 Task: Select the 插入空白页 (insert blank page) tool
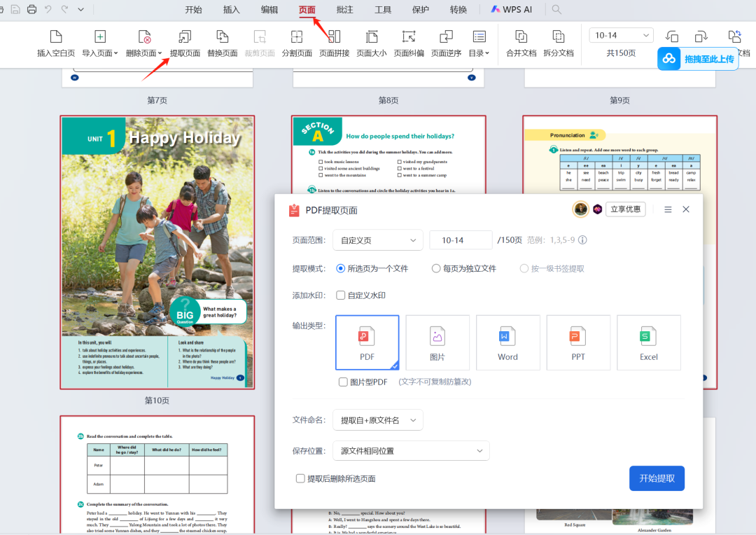(56, 43)
